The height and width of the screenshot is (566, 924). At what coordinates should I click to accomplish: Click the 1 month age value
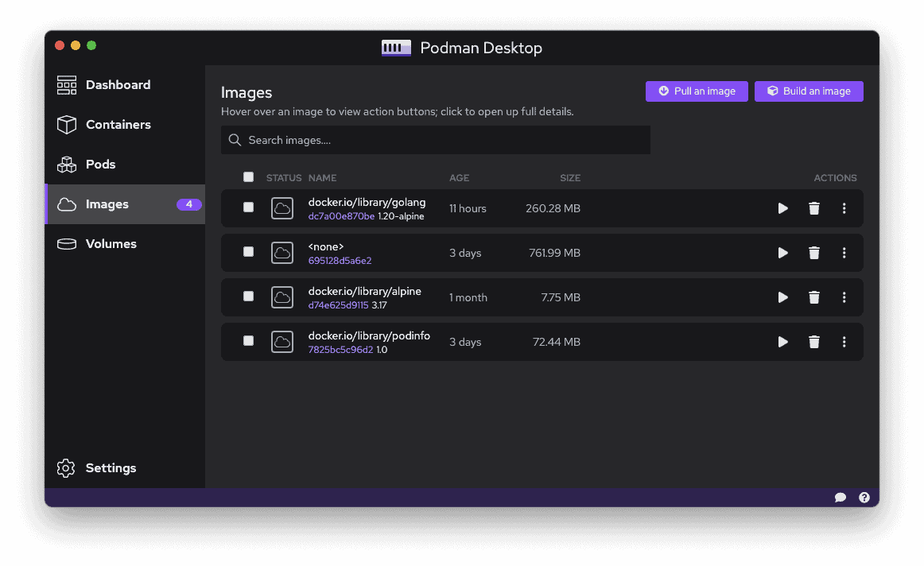(x=468, y=297)
